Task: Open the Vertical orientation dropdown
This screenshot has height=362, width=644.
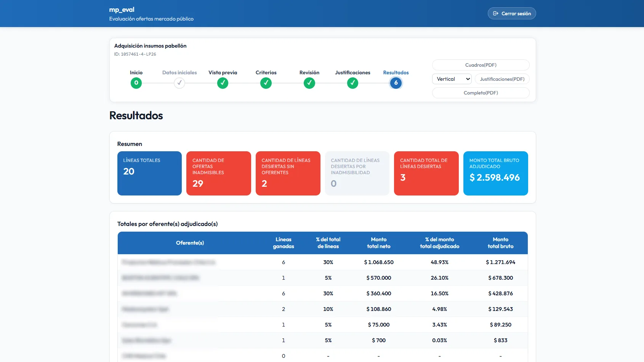Action: click(x=452, y=79)
